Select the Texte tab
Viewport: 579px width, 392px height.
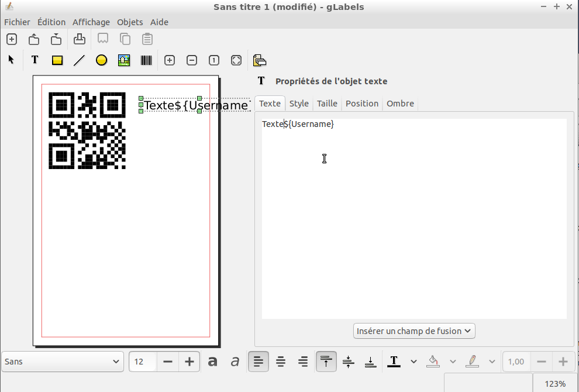270,104
